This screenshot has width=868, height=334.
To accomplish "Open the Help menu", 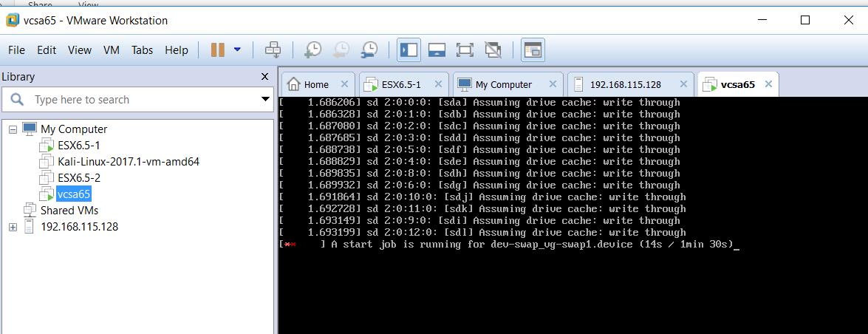I will point(177,50).
